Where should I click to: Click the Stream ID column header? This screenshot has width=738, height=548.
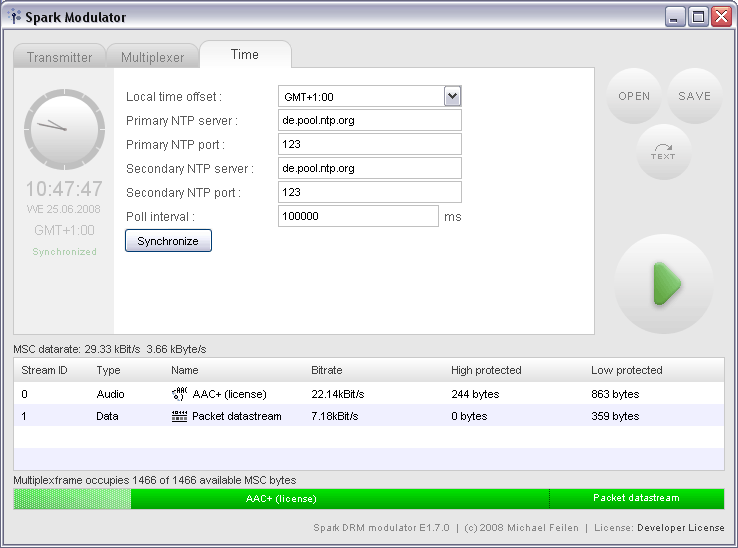[44, 370]
